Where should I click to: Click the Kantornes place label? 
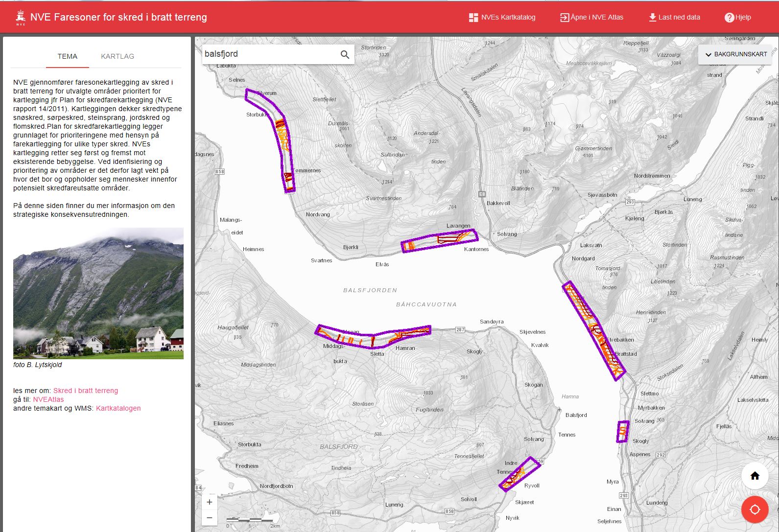click(476, 249)
